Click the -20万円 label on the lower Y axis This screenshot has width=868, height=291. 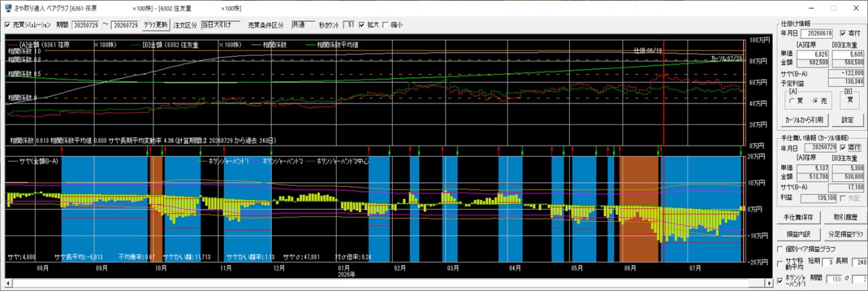tap(756, 262)
